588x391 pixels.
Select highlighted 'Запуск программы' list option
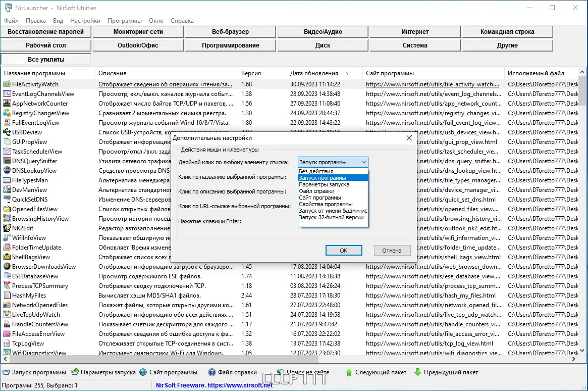pos(333,178)
